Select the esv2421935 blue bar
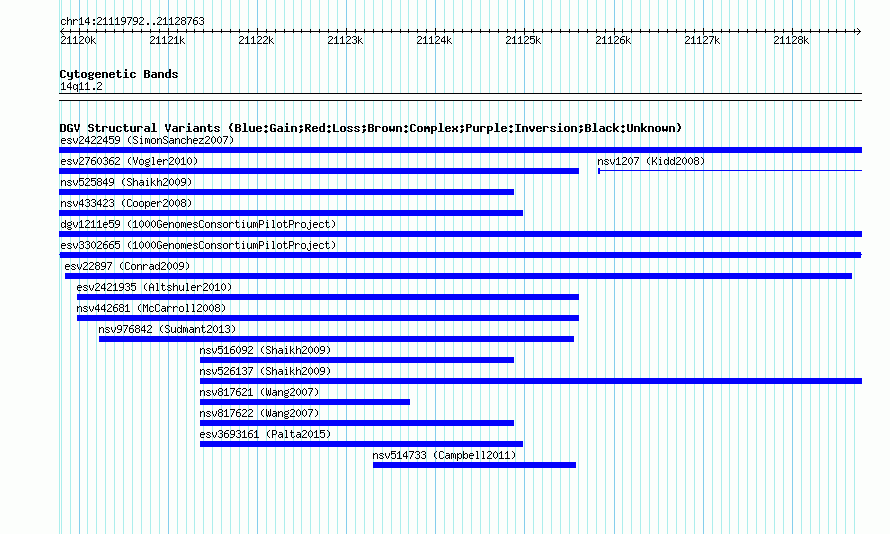This screenshot has width=890, height=534. point(328,297)
